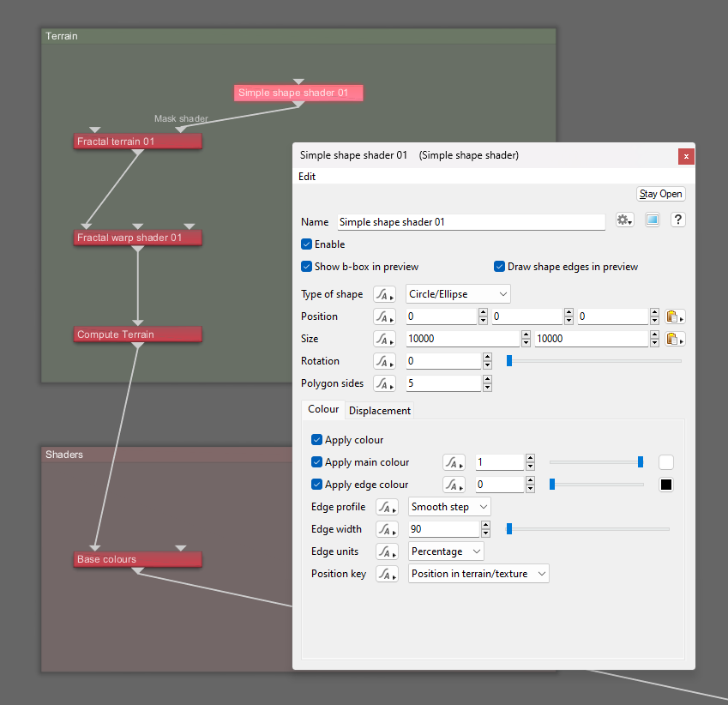Click the paste icon next to Size fields
This screenshot has width=728, height=705.
[675, 338]
